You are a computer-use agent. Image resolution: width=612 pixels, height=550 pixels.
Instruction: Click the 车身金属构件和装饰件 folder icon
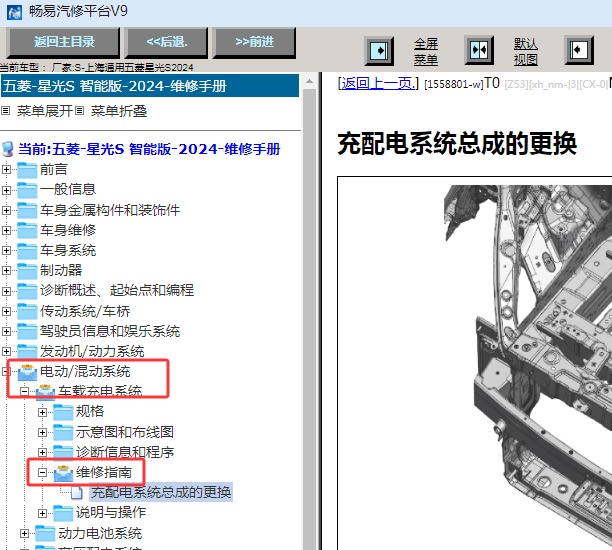coord(27,210)
